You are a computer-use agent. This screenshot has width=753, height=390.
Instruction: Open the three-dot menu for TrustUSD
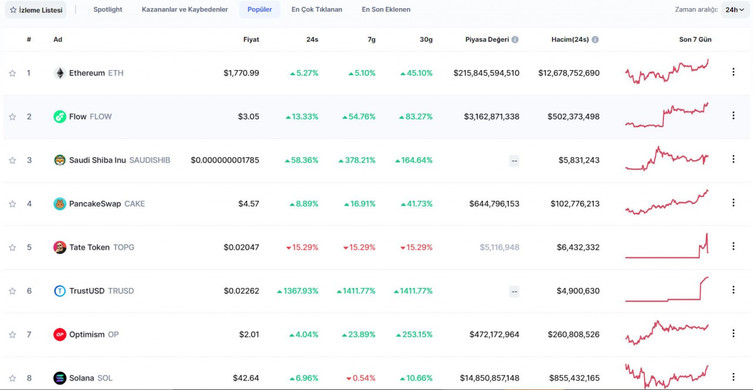click(733, 290)
